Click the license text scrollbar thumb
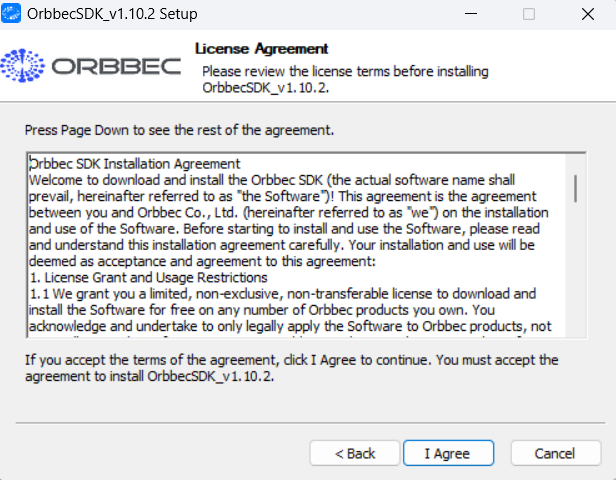This screenshot has width=616, height=480. click(575, 187)
